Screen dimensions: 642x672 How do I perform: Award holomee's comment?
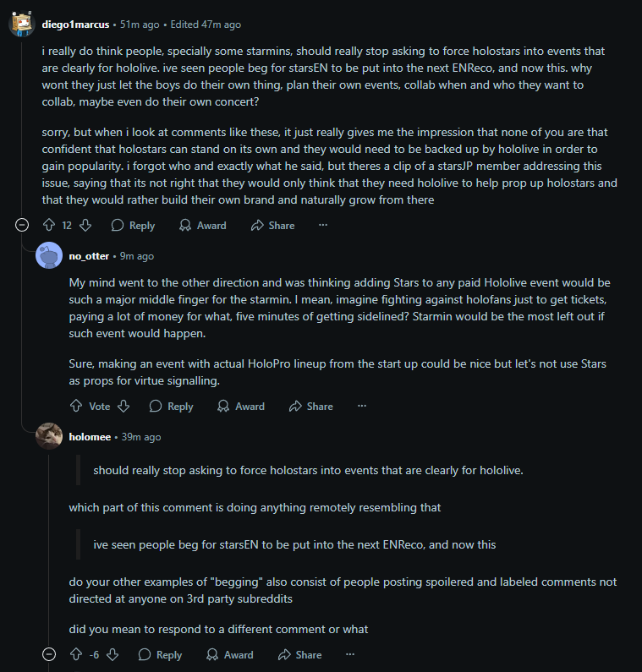[x=229, y=655]
